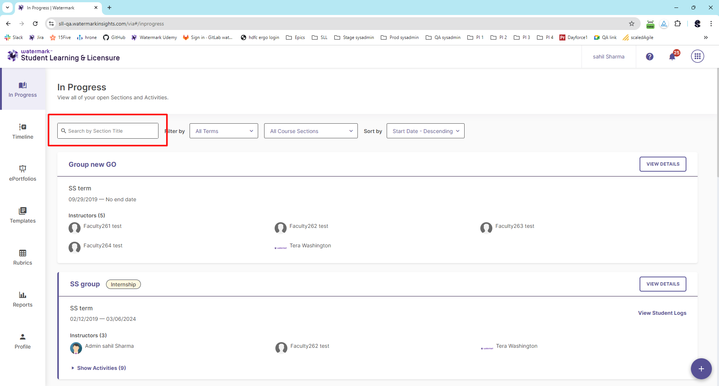719x386 pixels.
Task: Bookmark this page with the star icon
Action: point(631,23)
